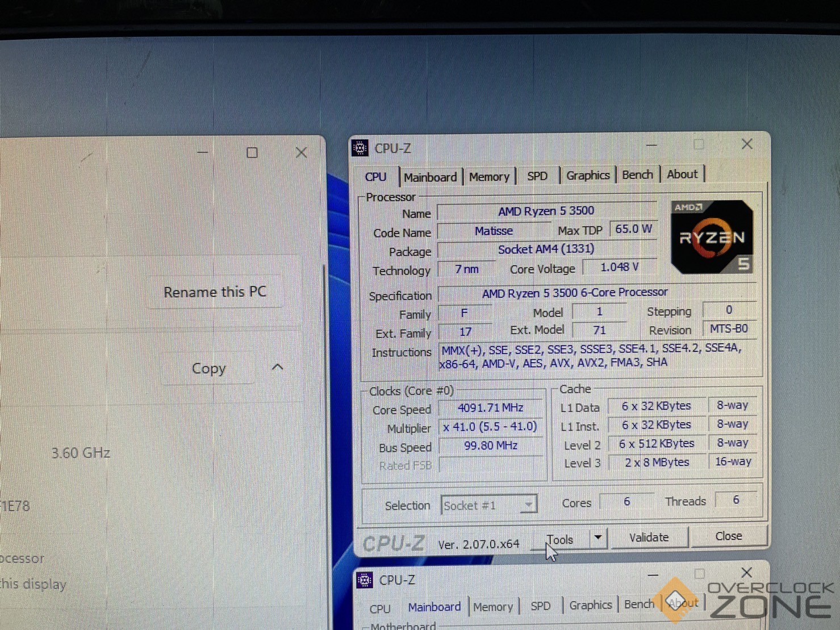The height and width of the screenshot is (630, 840).
Task: Click the 3.60 GHz text in Settings
Action: pyautogui.click(x=81, y=453)
